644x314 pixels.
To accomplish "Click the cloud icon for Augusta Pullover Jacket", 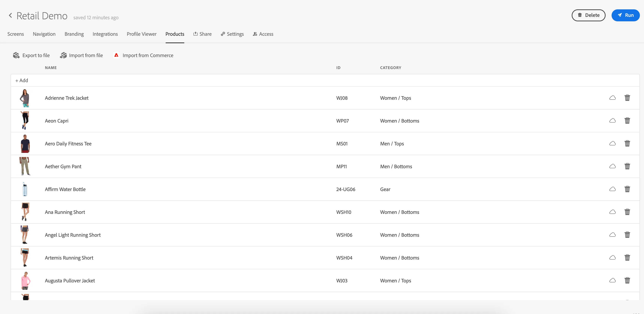I will tap(613, 281).
